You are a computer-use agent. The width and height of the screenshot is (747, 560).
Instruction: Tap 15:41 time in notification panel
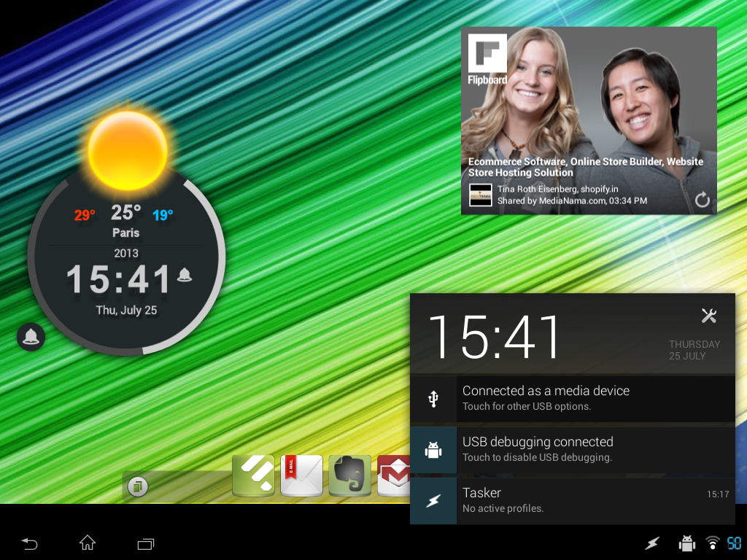(x=495, y=337)
